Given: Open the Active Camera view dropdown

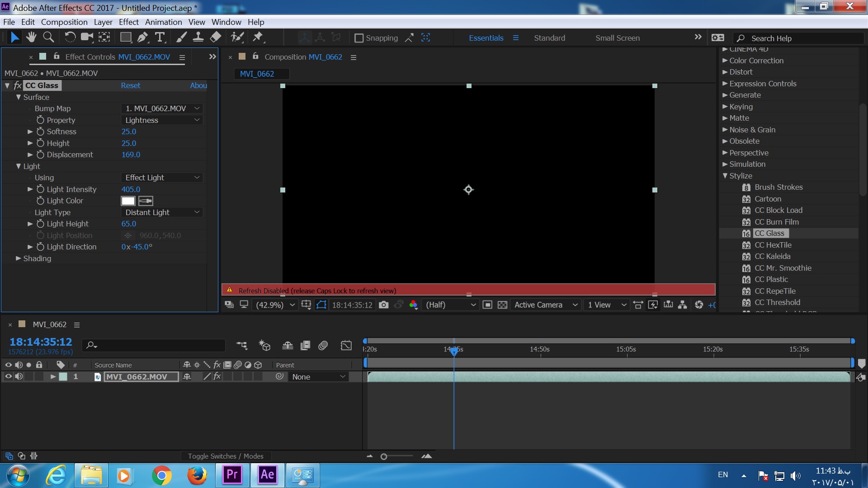Looking at the screenshot, I should [546, 305].
